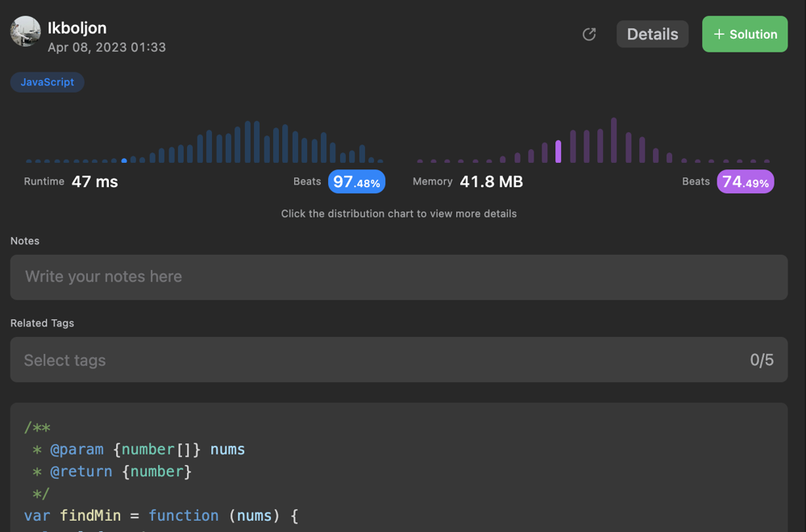The height and width of the screenshot is (532, 806).
Task: Click the '41.8 MB' memory value
Action: 492,181
